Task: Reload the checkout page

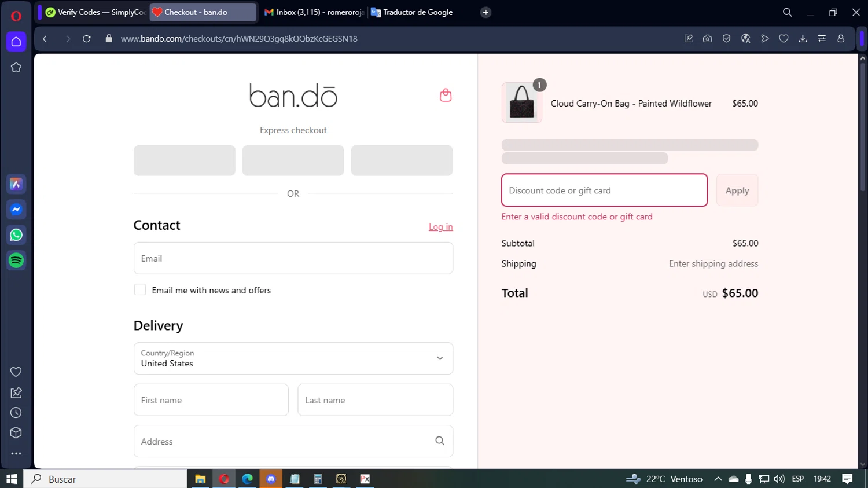Action: pos(87,39)
